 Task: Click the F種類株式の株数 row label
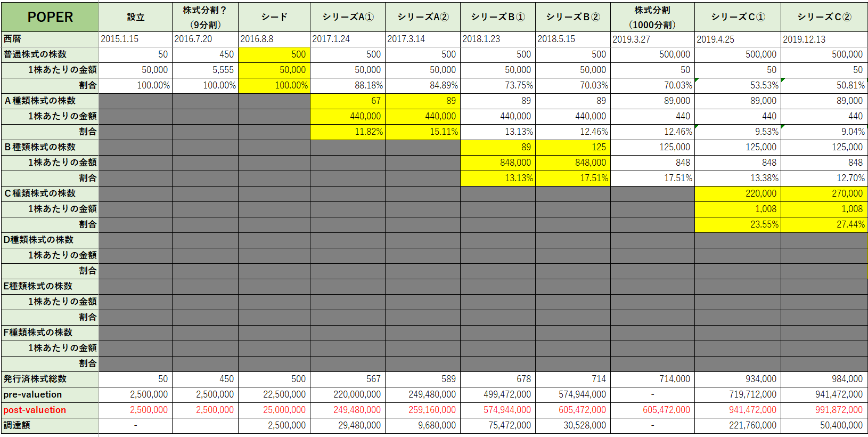point(50,333)
